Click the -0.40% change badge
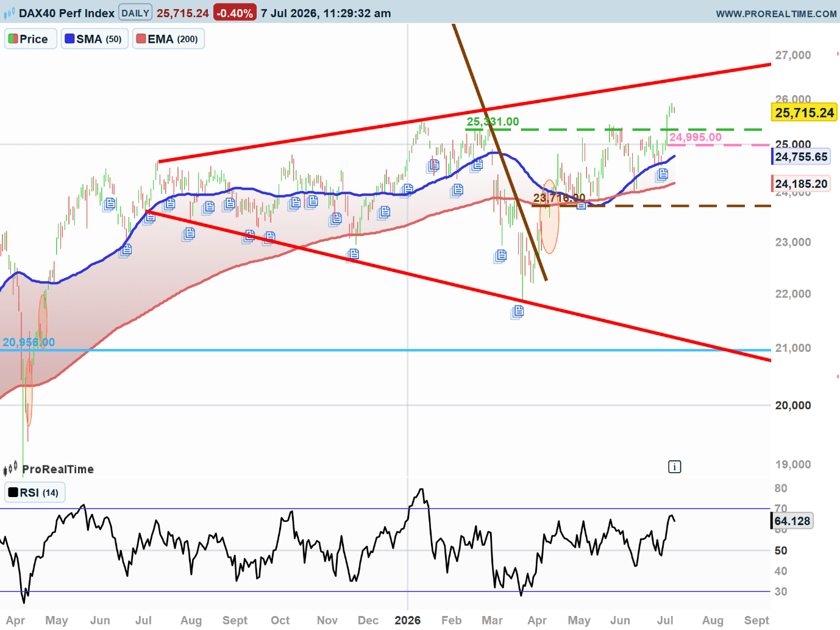 coord(235,13)
